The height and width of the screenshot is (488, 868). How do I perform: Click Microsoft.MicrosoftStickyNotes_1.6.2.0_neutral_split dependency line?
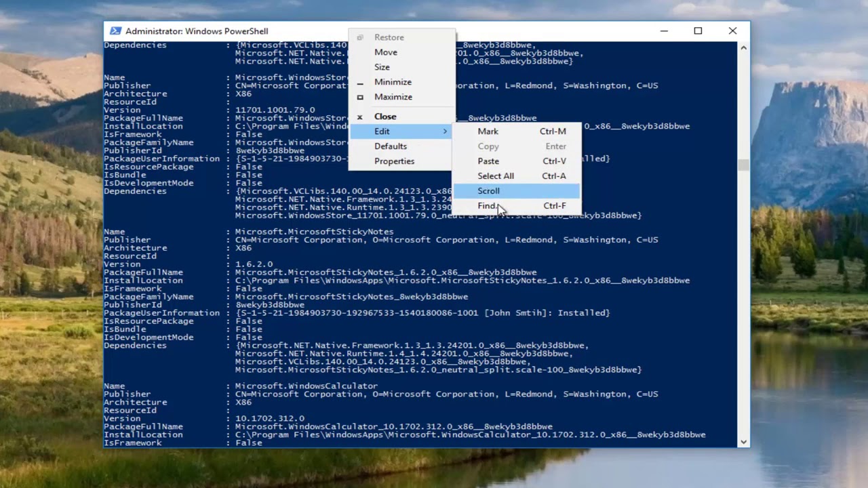tap(438, 370)
